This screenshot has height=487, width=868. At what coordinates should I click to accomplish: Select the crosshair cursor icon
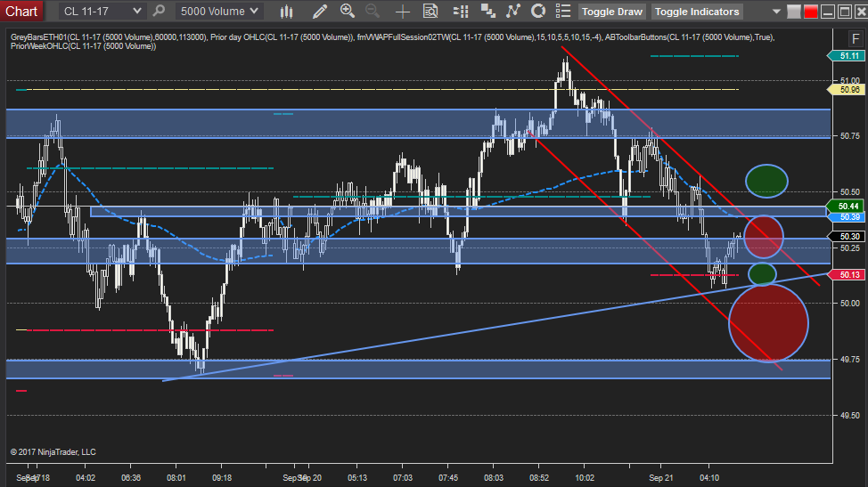[x=403, y=11]
